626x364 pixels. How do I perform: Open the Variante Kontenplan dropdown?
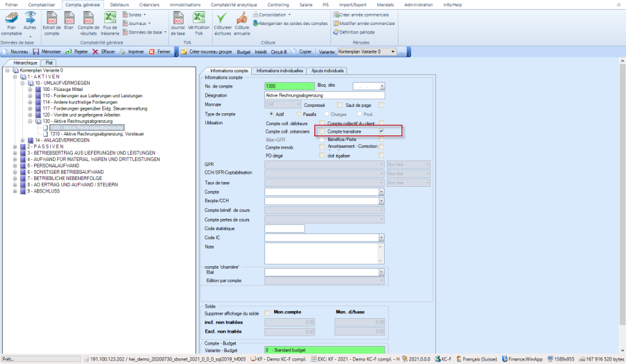[x=393, y=52]
